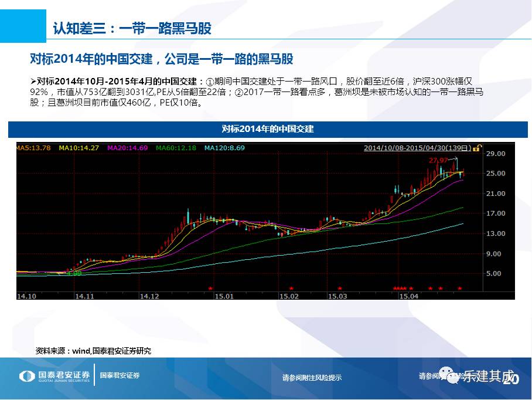Viewport: 532px width, 400px height.
Task: Toggle the MA5 moving average line
Action: coord(35,148)
